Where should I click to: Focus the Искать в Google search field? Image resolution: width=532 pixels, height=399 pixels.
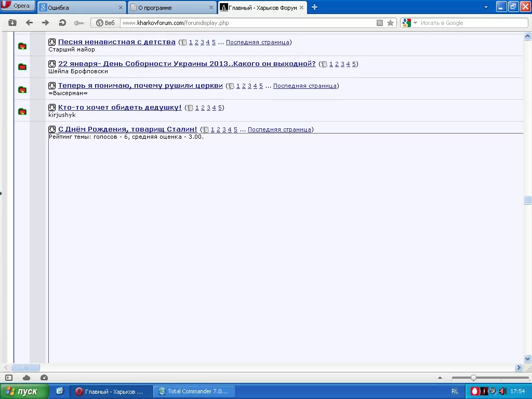point(473,23)
